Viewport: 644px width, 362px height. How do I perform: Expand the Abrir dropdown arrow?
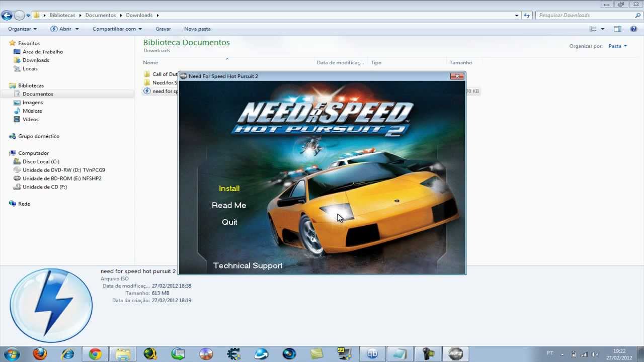[77, 29]
